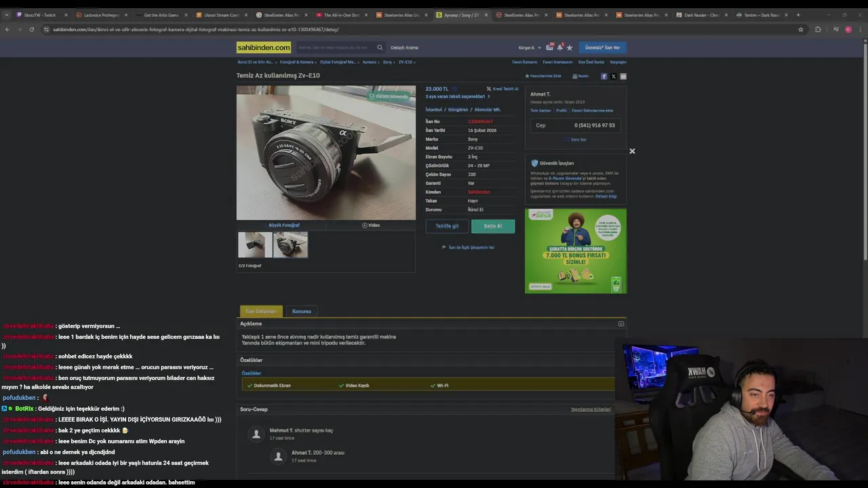This screenshot has width=868, height=488.
Task: Open new browser tab with plus
Action: (x=798, y=14)
